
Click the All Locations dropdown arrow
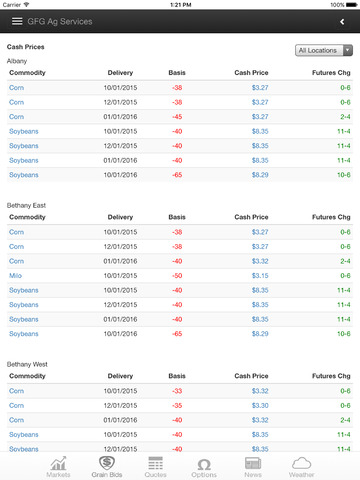coord(348,50)
